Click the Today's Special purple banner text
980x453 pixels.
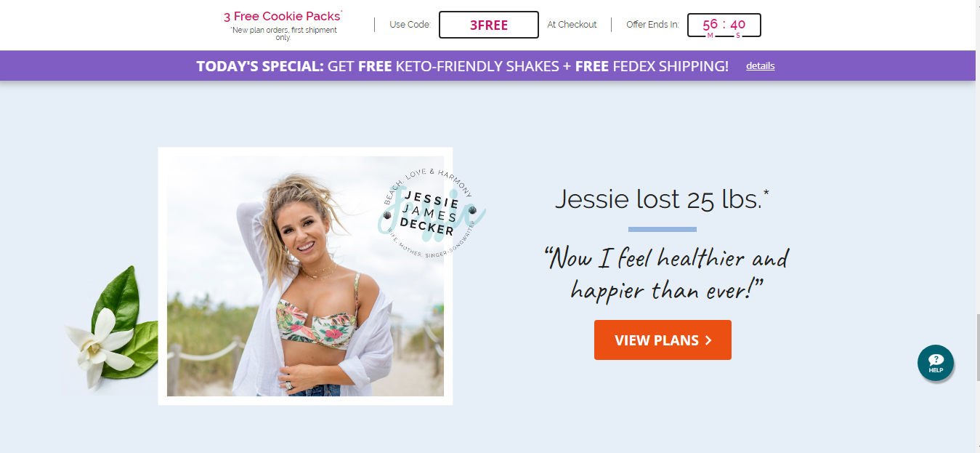pyautogui.click(x=462, y=66)
